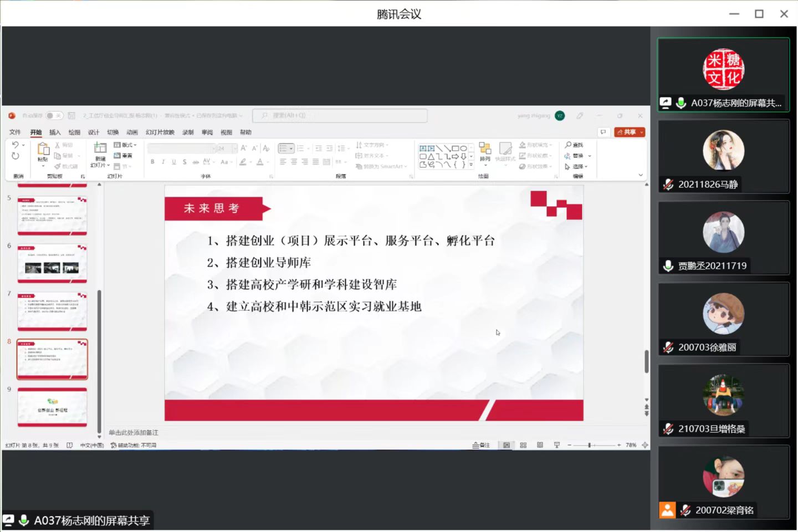
Task: Toggle the AutoSave switch
Action: pyautogui.click(x=54, y=115)
